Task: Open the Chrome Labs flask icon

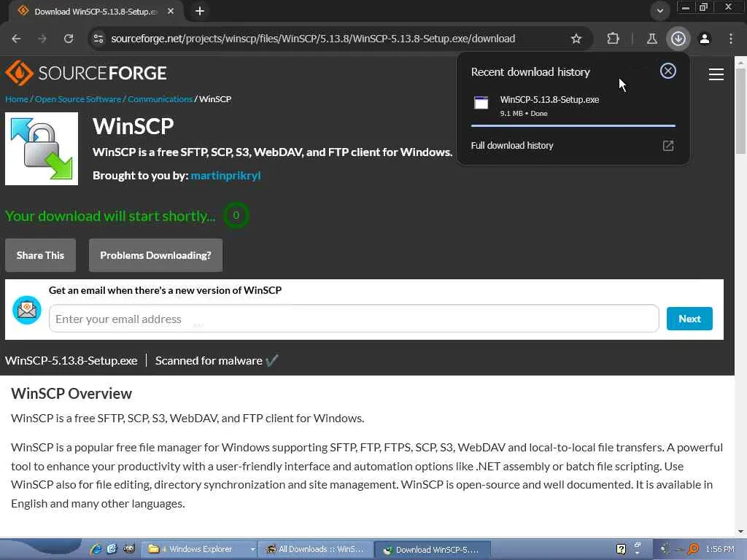Action: coord(651,39)
